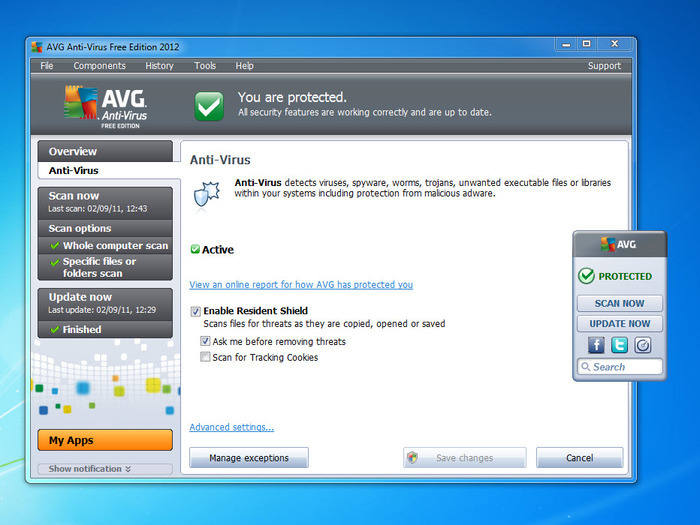Click the green PROTECTED checkmark icon in gadget
This screenshot has width=700, height=525.
click(586, 276)
